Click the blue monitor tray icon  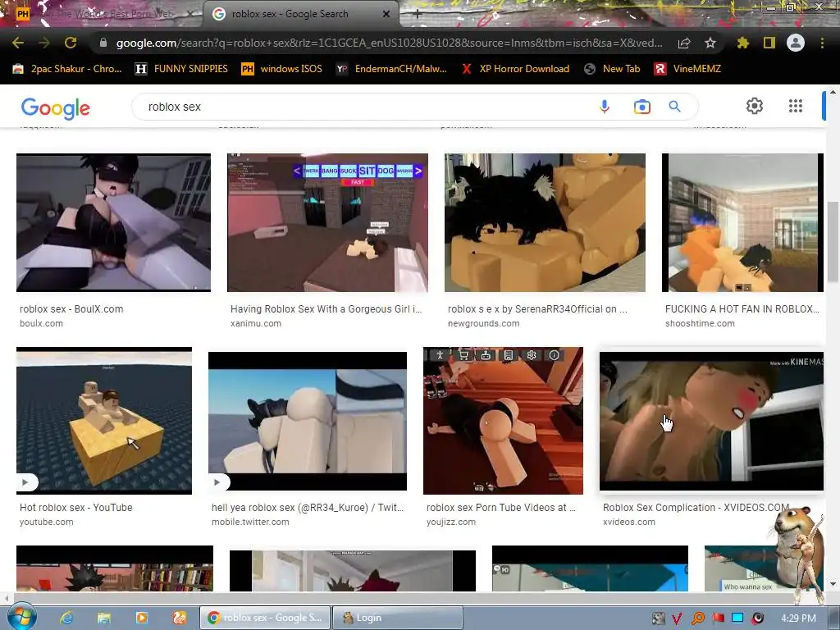pos(737,619)
